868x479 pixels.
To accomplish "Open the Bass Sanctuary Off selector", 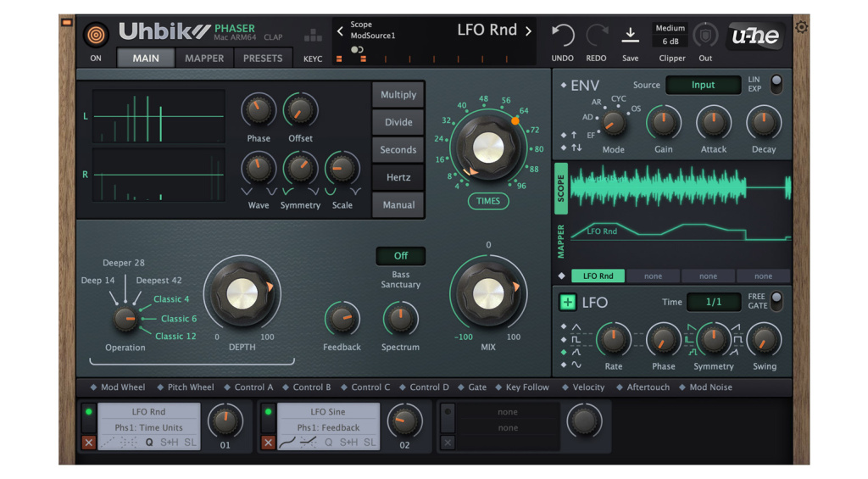I will click(x=400, y=255).
